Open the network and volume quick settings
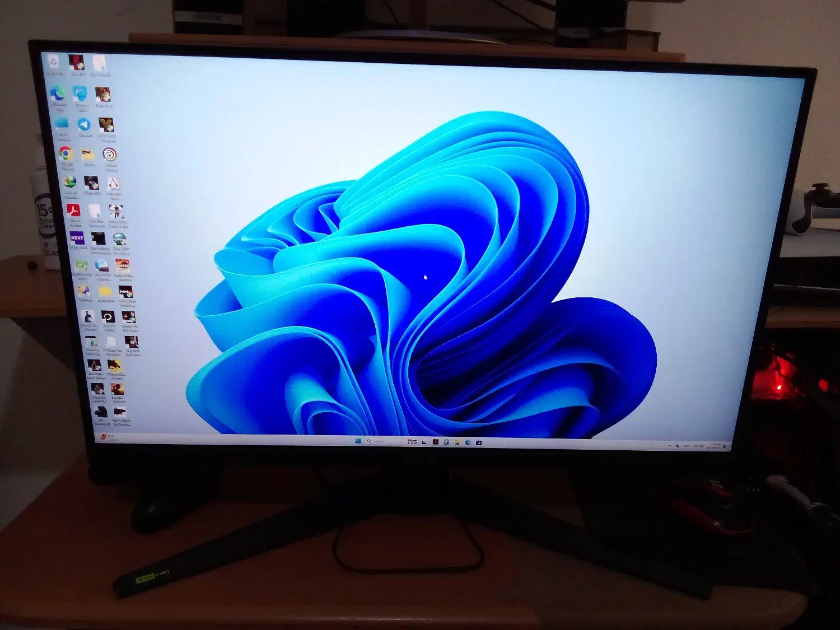The image size is (840, 630). coord(698,446)
